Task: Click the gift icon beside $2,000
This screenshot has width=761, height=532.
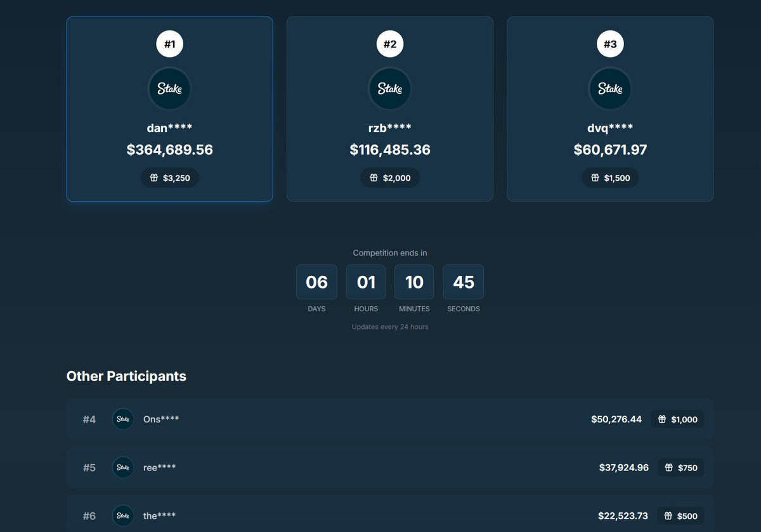Action: click(x=374, y=178)
